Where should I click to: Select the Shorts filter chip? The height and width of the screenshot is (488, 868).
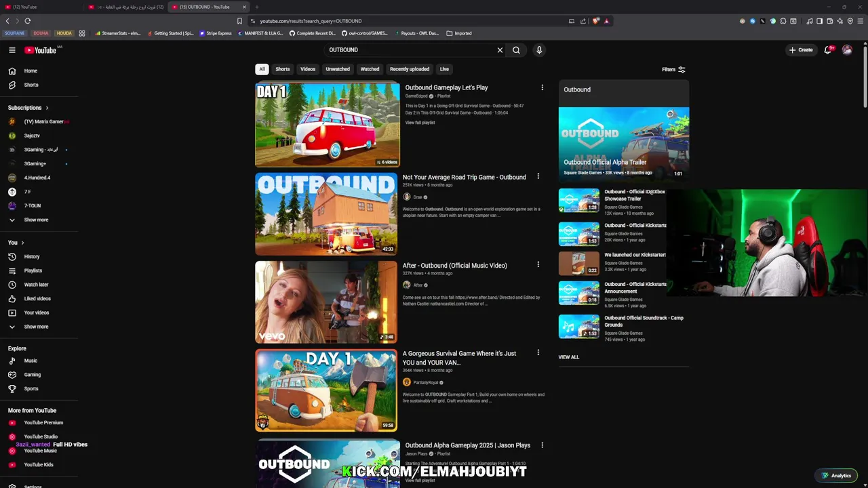(x=283, y=69)
